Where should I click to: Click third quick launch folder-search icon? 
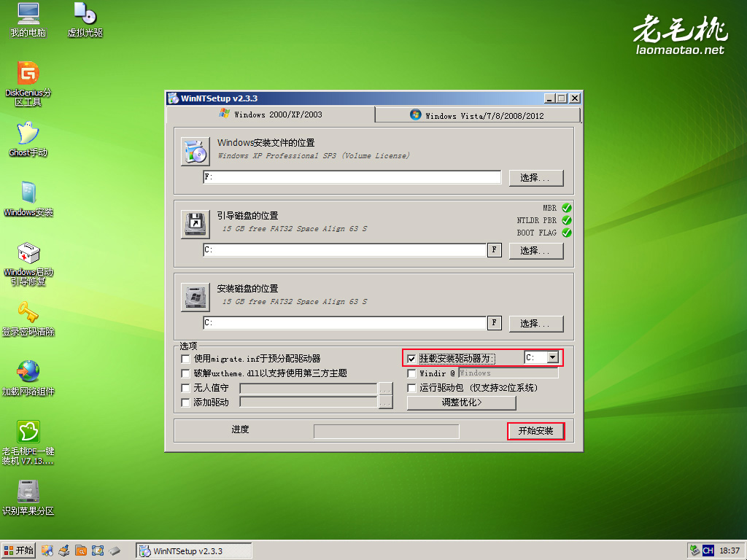point(81,551)
